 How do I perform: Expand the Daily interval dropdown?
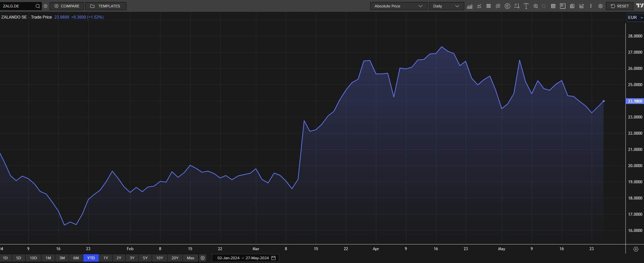(446, 6)
